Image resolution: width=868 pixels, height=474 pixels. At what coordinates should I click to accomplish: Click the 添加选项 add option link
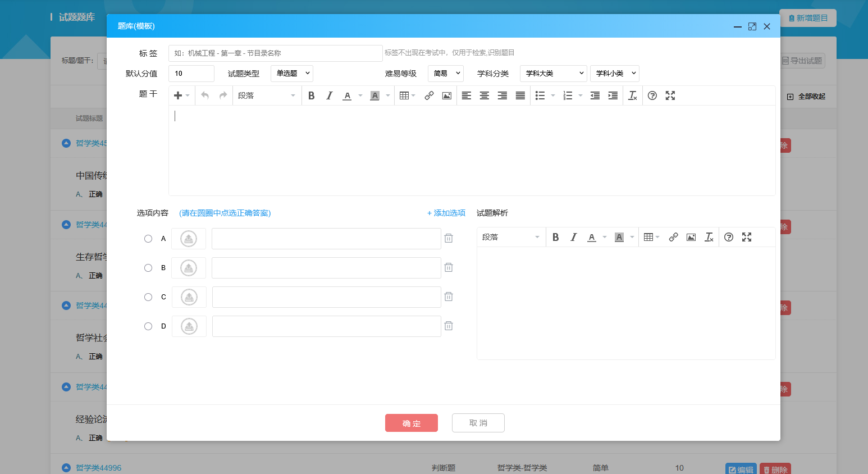click(446, 213)
